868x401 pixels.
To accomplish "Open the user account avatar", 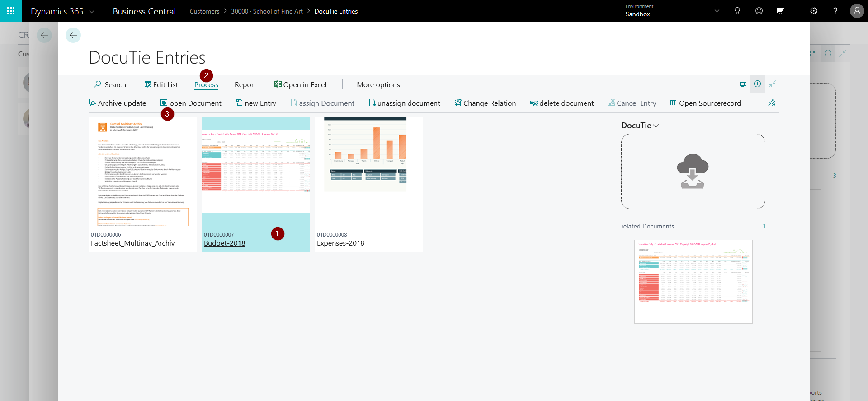I will (x=857, y=11).
